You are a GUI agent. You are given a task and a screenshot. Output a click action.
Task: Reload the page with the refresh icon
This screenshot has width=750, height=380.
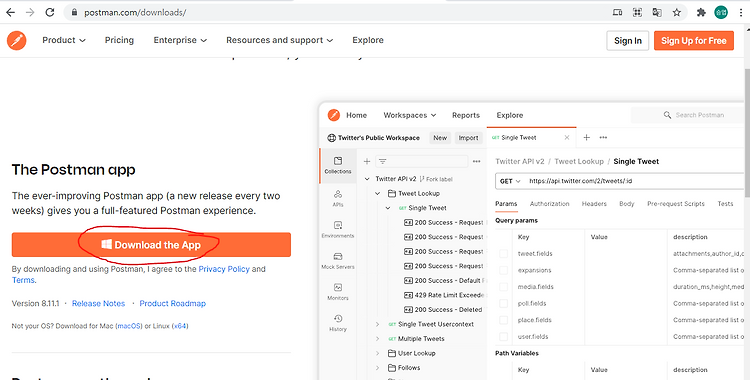click(50, 12)
